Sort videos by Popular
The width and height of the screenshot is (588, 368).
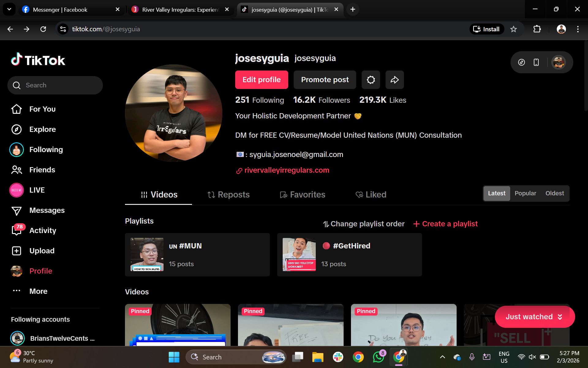(526, 193)
